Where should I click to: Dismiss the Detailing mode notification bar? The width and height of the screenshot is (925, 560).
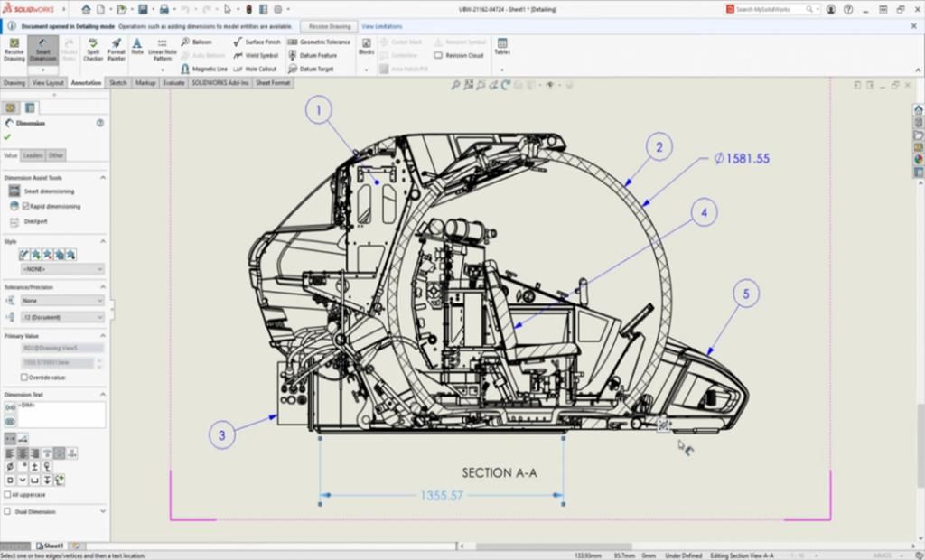[914, 26]
